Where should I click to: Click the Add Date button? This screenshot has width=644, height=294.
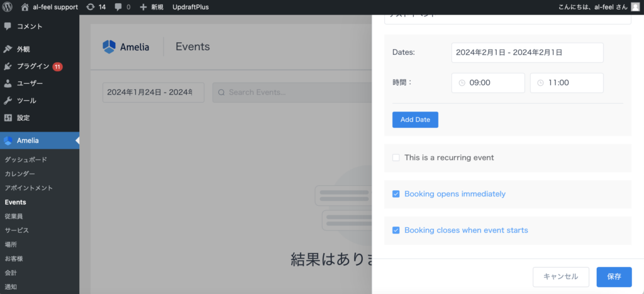(x=415, y=120)
